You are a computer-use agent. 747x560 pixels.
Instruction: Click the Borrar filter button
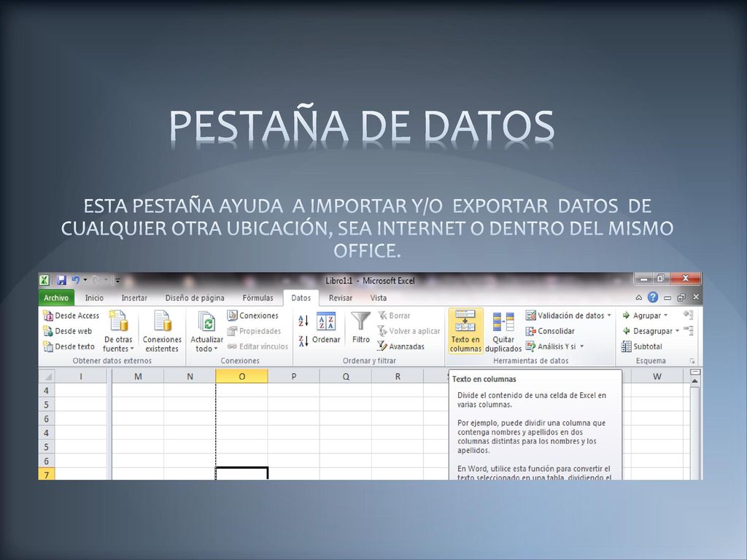[x=394, y=316]
